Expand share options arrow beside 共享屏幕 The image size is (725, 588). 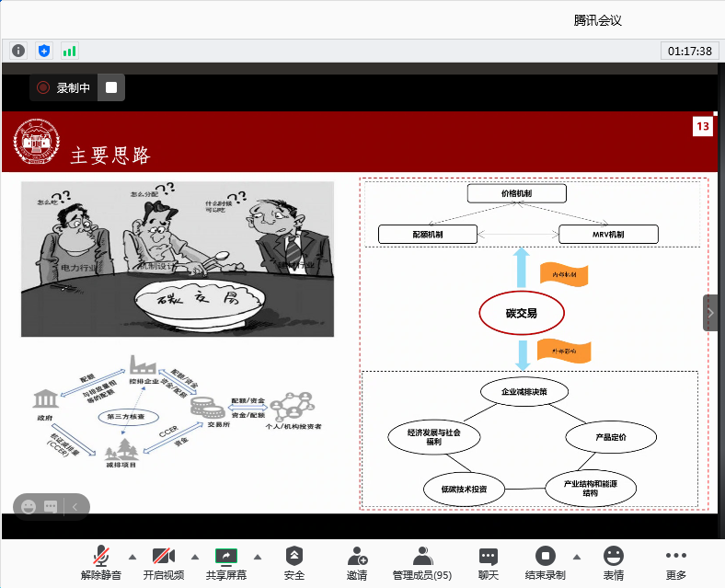click(257, 557)
